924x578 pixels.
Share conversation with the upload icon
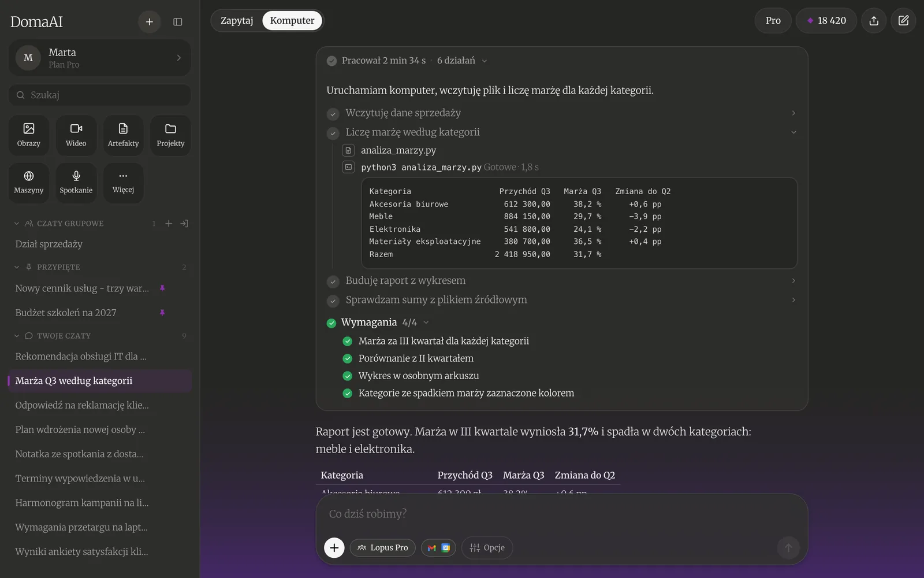874,21
